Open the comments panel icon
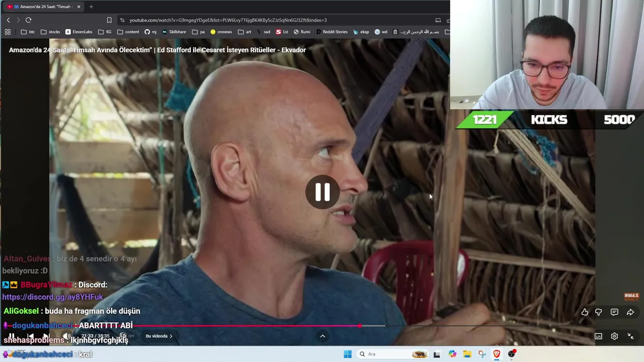The image size is (644, 362). pyautogui.click(x=614, y=312)
